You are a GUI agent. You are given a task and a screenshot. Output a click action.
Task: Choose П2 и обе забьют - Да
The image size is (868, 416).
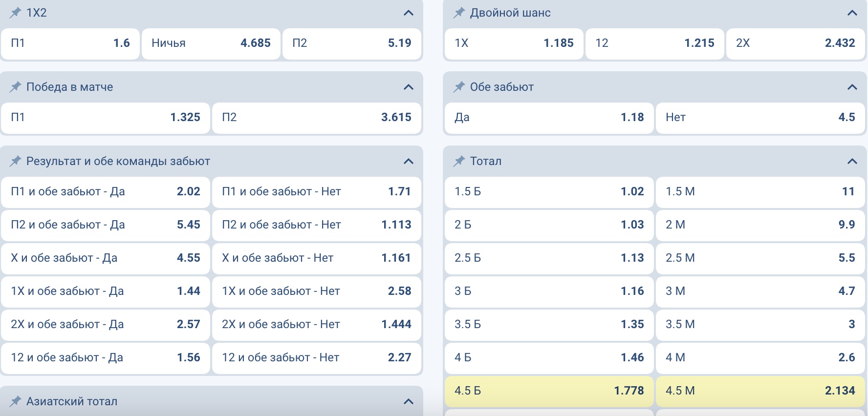tap(106, 225)
